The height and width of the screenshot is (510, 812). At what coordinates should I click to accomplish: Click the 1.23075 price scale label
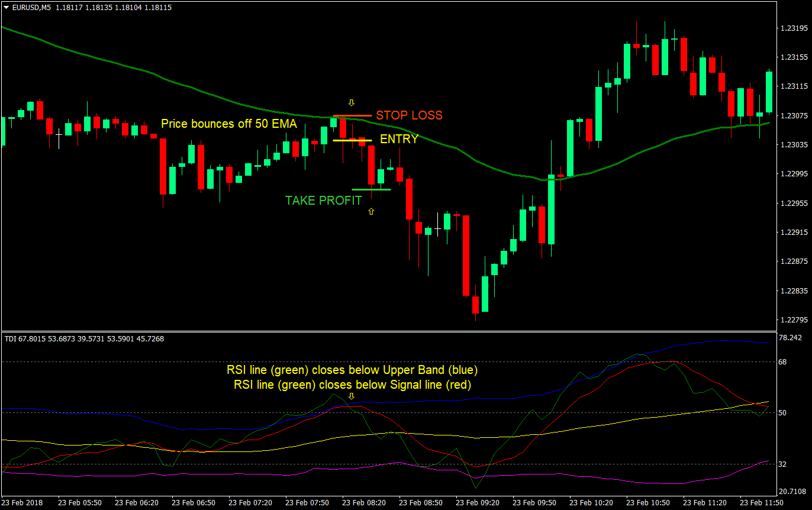(x=793, y=116)
